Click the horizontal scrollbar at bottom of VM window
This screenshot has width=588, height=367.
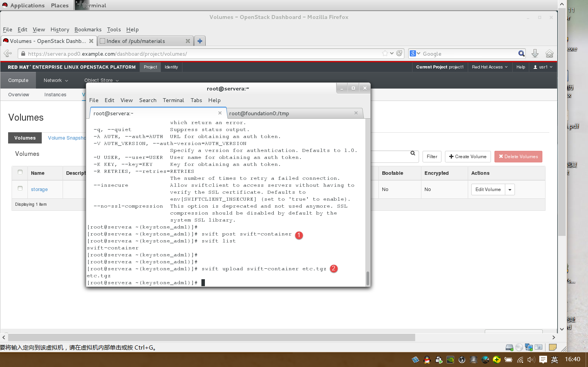[x=211, y=338]
